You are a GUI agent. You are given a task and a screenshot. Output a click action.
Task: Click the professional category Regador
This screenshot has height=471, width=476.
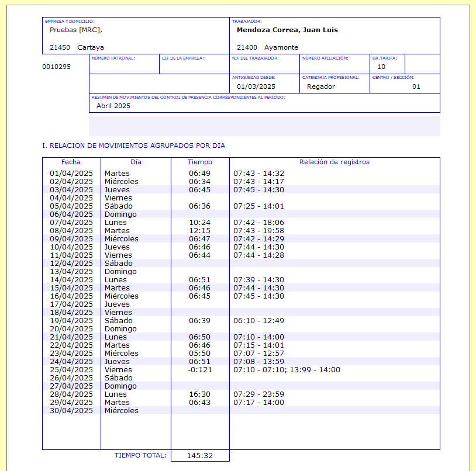point(321,86)
